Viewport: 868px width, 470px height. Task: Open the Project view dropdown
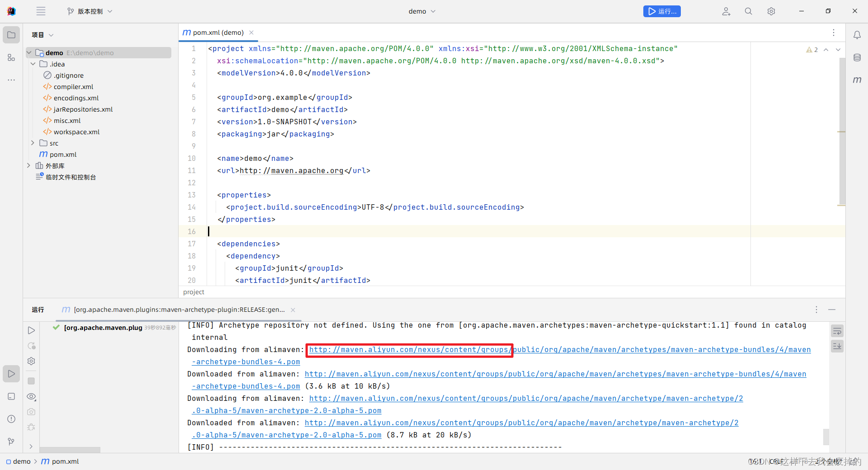pyautogui.click(x=42, y=35)
